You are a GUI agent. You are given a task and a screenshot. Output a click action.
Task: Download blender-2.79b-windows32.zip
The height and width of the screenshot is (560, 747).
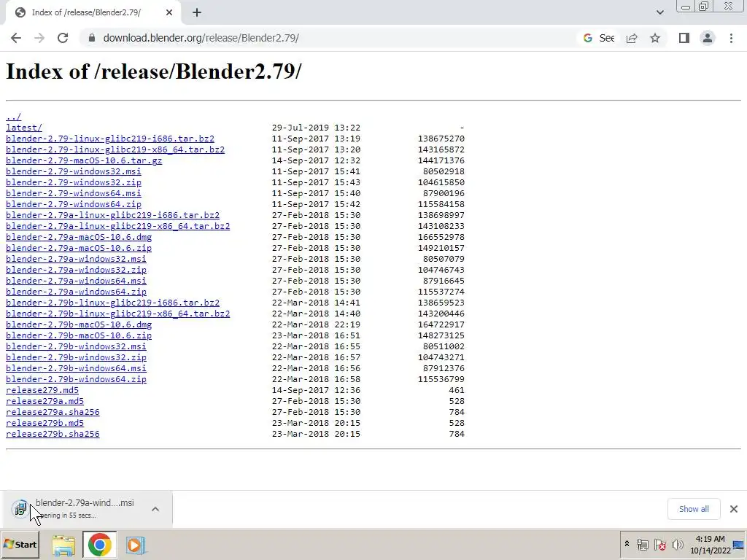pyautogui.click(x=76, y=357)
